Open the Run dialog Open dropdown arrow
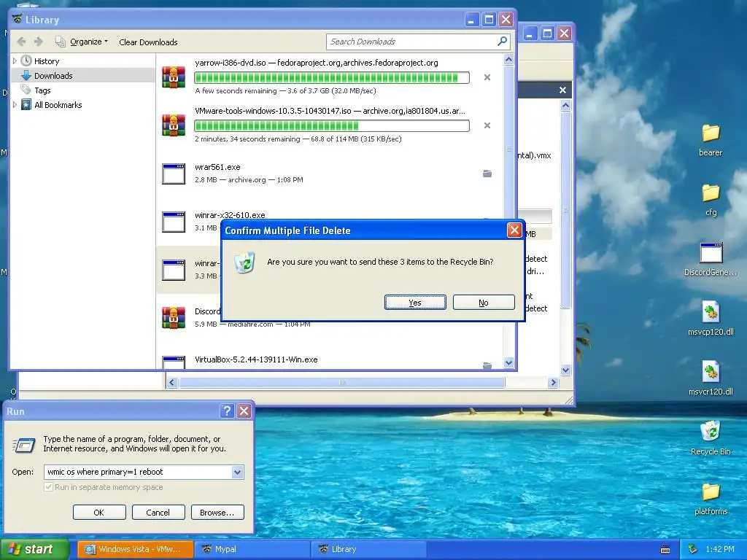The image size is (747, 560). point(237,472)
